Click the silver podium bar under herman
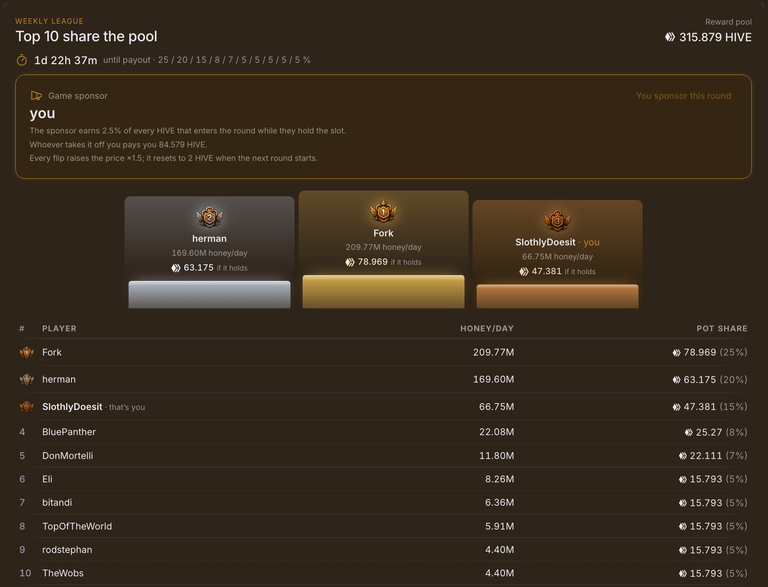 pos(209,294)
